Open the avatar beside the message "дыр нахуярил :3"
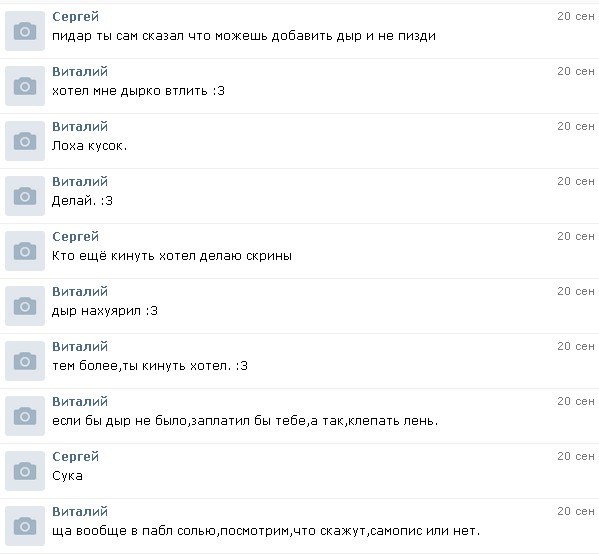Image resolution: width=599 pixels, height=554 pixels. 25,306
